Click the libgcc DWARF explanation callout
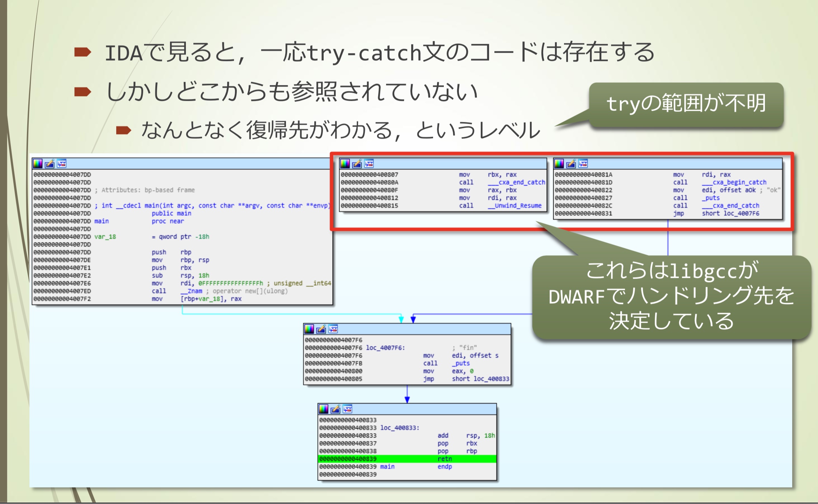 click(671, 296)
